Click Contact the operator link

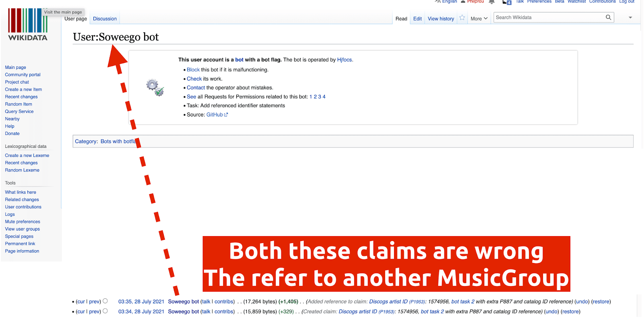click(x=196, y=87)
